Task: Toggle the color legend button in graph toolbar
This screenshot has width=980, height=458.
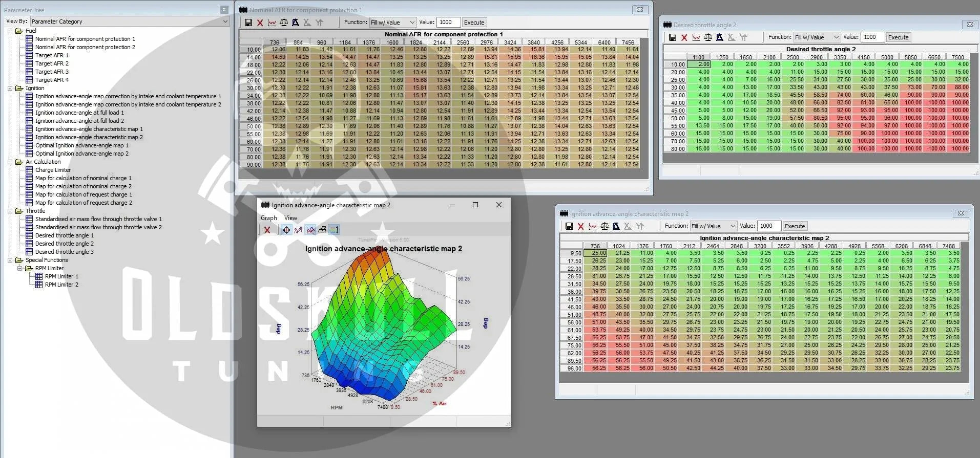Action: point(334,230)
